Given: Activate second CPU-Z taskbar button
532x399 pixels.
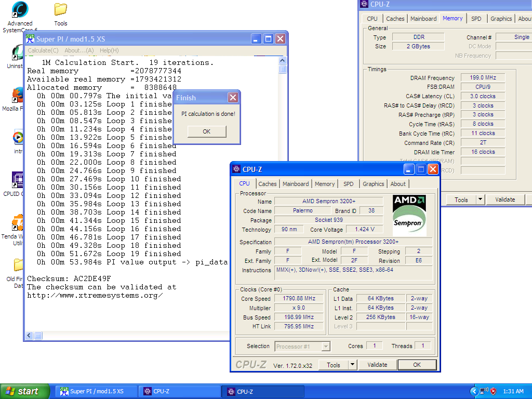Looking at the screenshot, I should click(x=263, y=391).
